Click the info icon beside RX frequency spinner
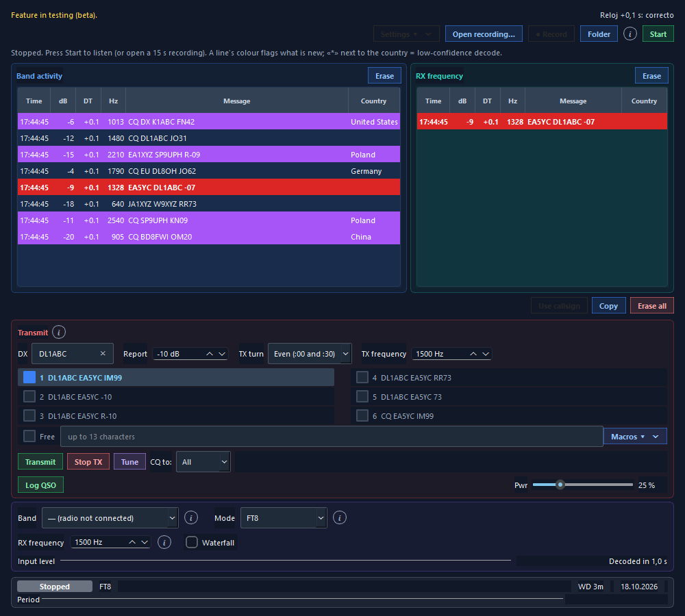 pyautogui.click(x=164, y=542)
